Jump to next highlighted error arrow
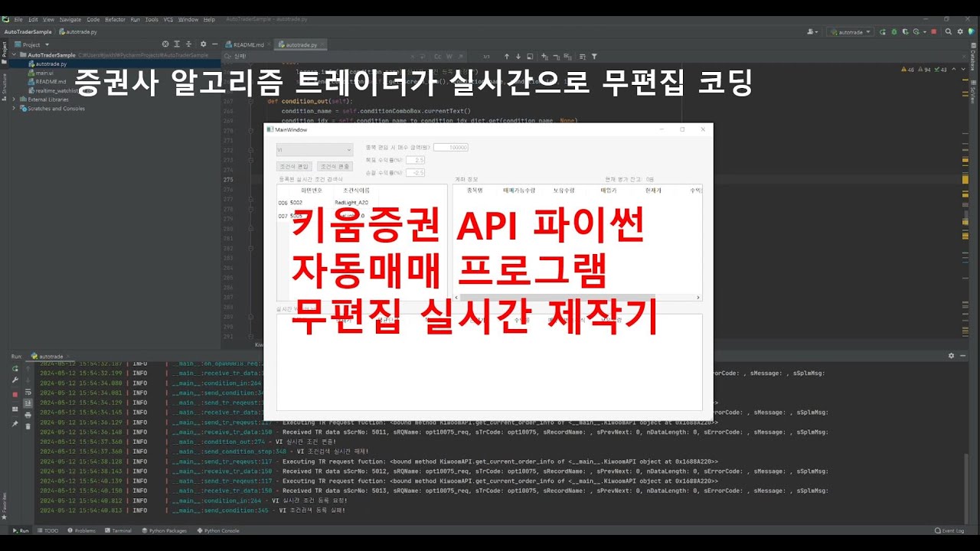The height and width of the screenshot is (551, 980). pos(962,70)
